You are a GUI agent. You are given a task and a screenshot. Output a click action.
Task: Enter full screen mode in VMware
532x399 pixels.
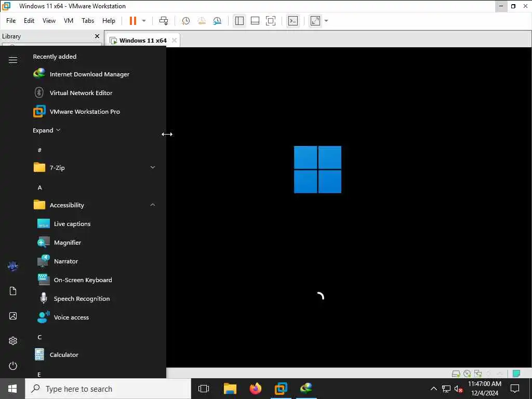click(x=270, y=21)
